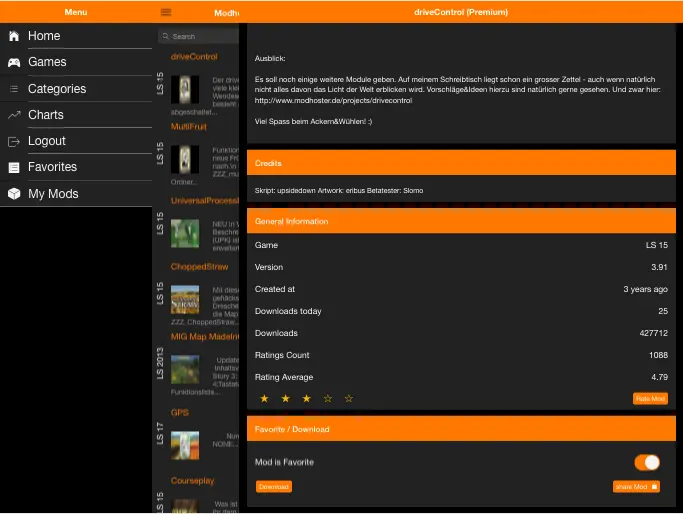The image size is (683, 514).
Task: Click the first rating star
Action: click(x=264, y=399)
